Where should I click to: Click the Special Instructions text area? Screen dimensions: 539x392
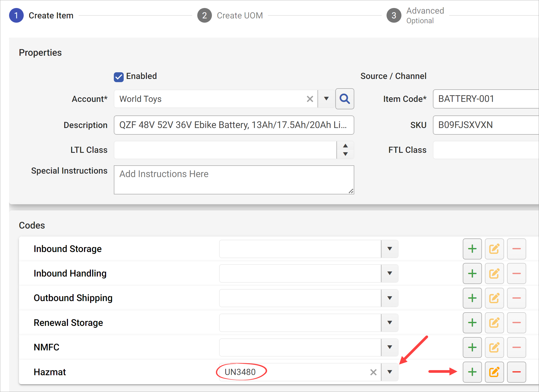coord(234,179)
